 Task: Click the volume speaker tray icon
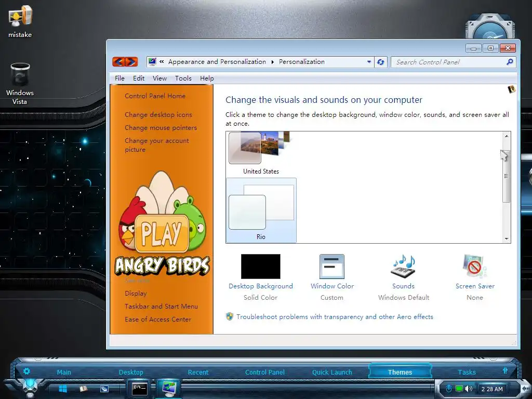click(x=469, y=389)
